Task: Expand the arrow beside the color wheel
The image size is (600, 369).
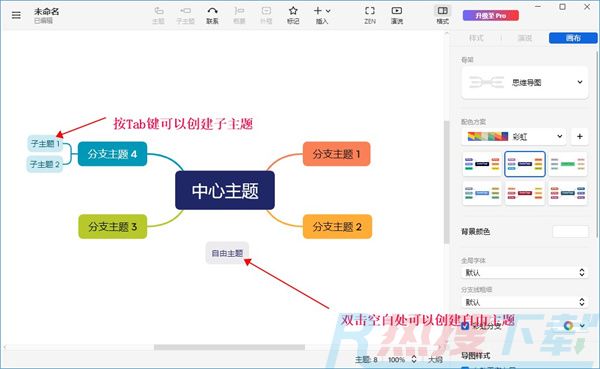Action: pos(582,326)
